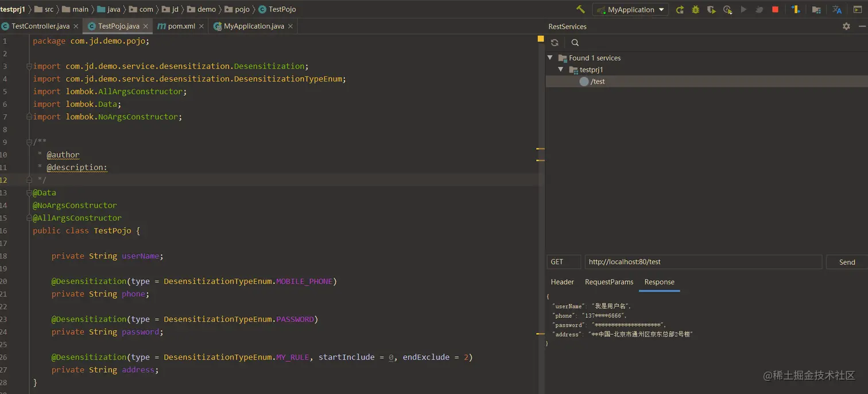Screen dimensions: 868x394
Task: Open the Header tab in RestServices
Action: 562,282
